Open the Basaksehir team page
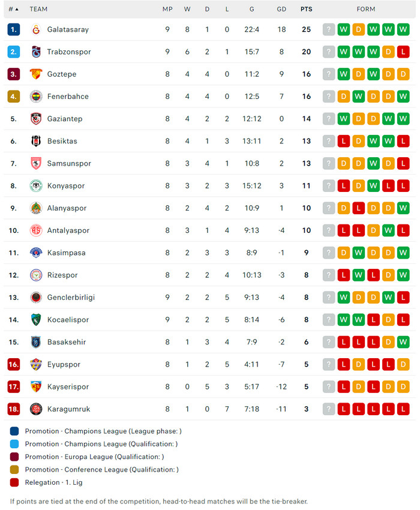 click(66, 342)
